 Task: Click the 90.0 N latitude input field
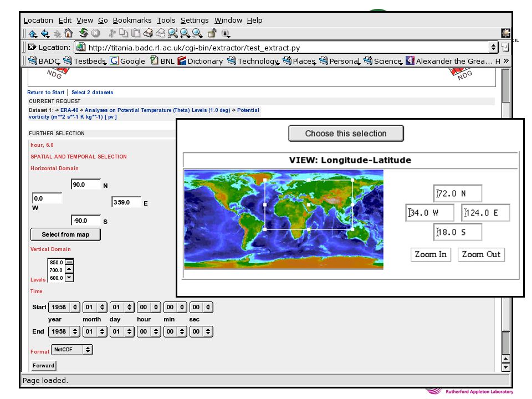point(86,184)
